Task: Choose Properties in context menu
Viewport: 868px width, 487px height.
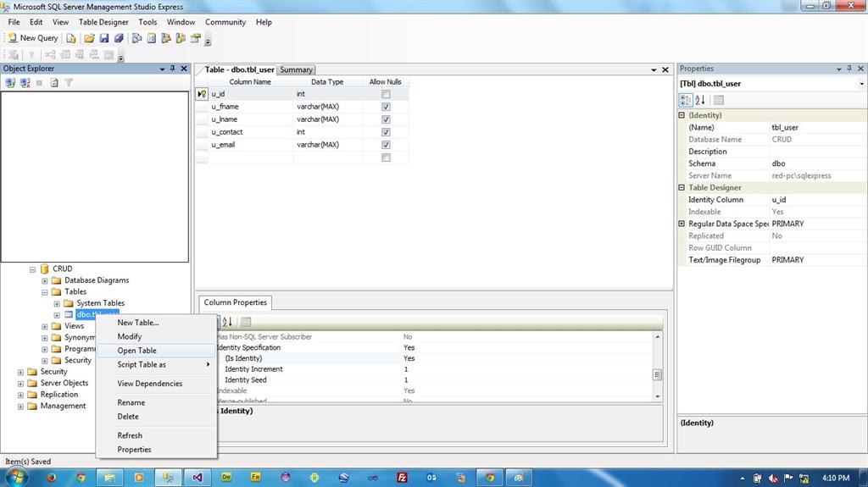Action: coord(156,450)
